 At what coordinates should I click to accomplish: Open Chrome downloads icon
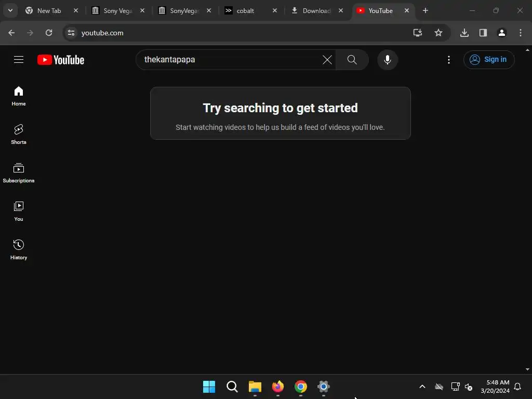(x=464, y=33)
